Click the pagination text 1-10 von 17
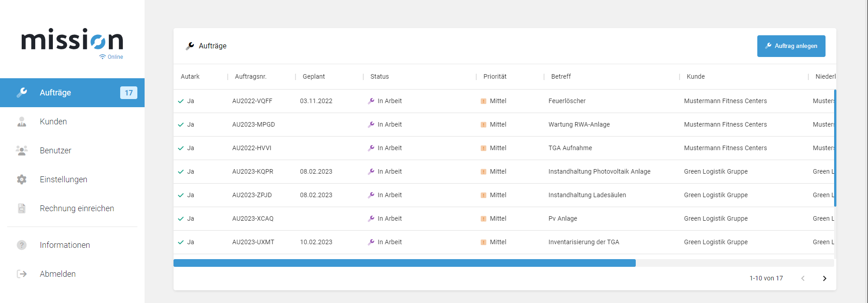 [766, 279]
